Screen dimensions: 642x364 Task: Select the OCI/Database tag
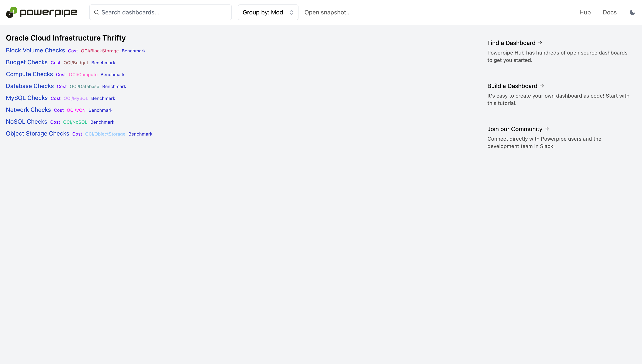(84, 87)
